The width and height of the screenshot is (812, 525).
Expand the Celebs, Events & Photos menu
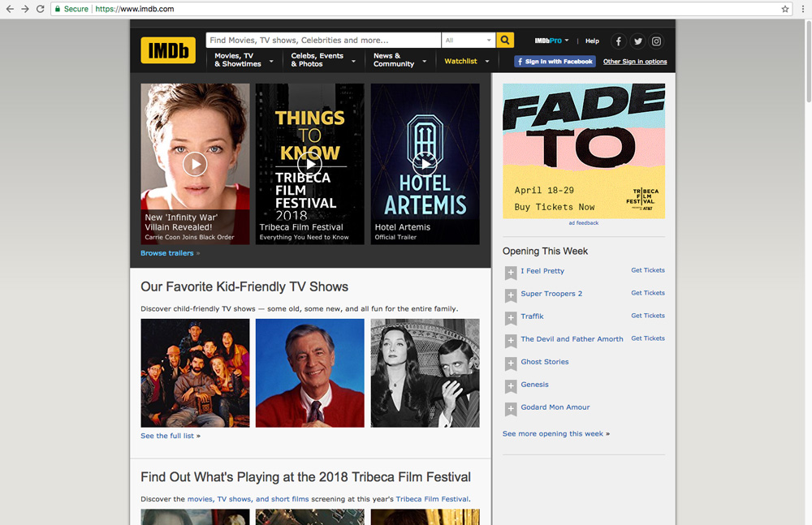pyautogui.click(x=323, y=60)
